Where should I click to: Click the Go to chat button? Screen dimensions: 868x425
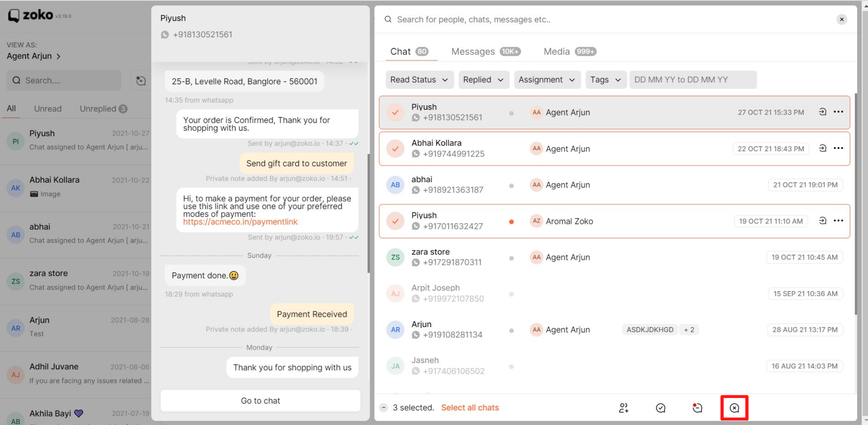coord(260,401)
